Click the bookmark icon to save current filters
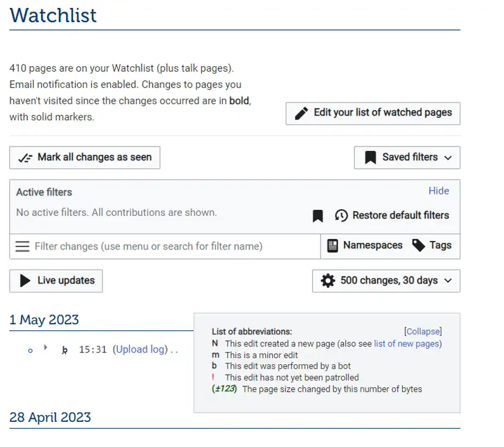This screenshot has width=504, height=447. (x=318, y=215)
